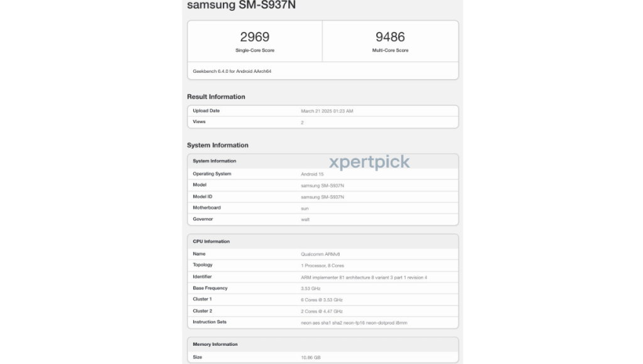Select the CPU Information table header
This screenshot has width=643, height=364.
(211, 242)
